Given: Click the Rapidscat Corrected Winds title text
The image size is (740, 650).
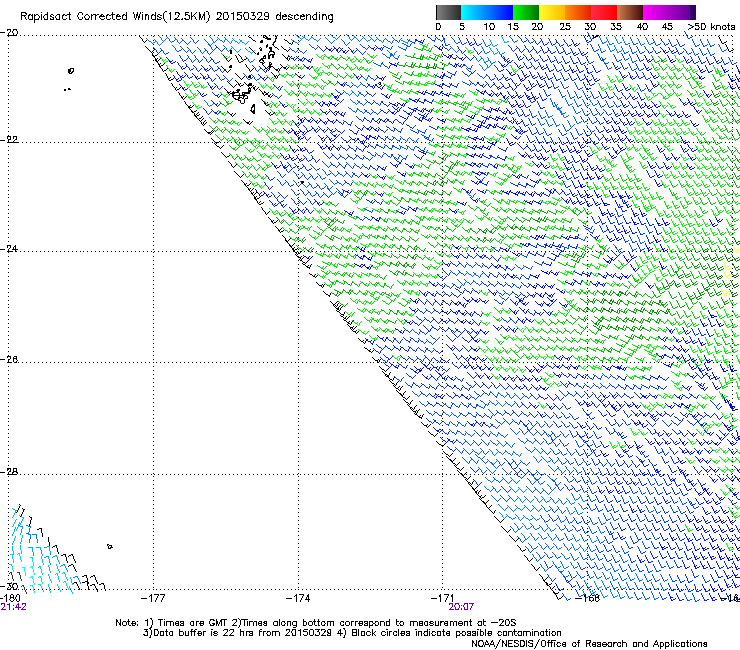Looking at the screenshot, I should [177, 17].
